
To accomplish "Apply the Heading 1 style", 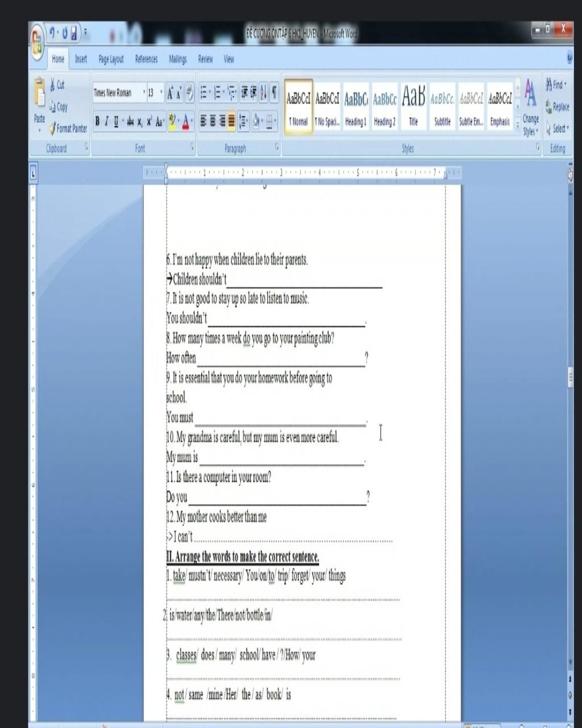I will pyautogui.click(x=356, y=107).
